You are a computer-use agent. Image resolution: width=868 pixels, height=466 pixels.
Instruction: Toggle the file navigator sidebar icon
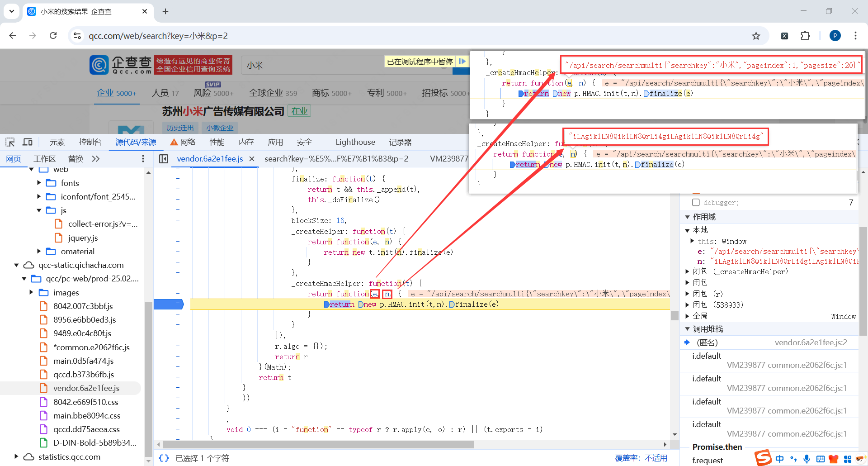164,159
